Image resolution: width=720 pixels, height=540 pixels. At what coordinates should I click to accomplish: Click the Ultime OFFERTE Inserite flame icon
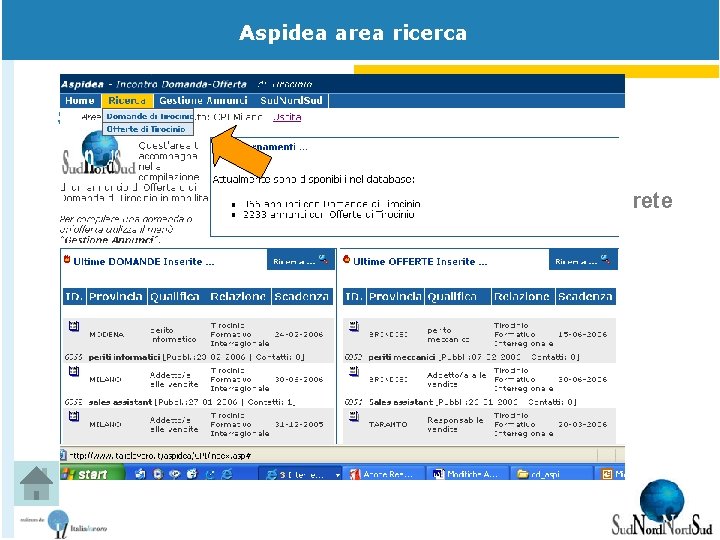(x=347, y=260)
